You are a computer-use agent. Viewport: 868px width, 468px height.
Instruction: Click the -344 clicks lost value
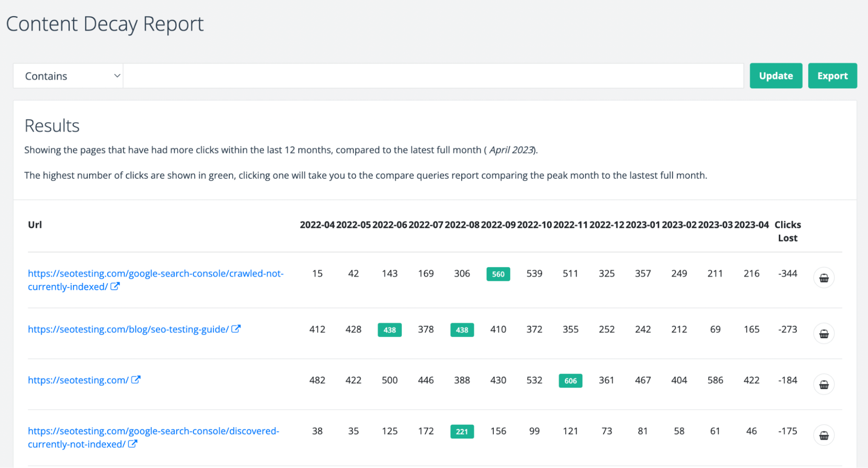click(788, 274)
